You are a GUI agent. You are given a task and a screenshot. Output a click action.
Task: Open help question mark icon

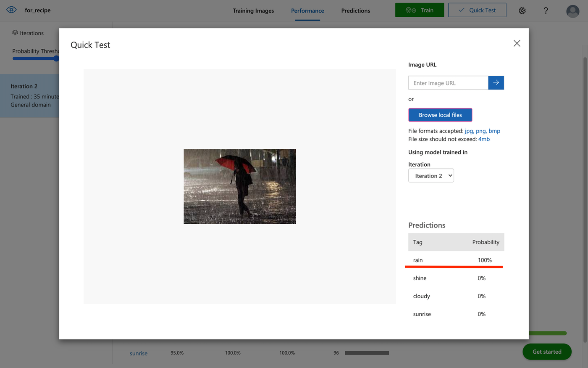[546, 11]
